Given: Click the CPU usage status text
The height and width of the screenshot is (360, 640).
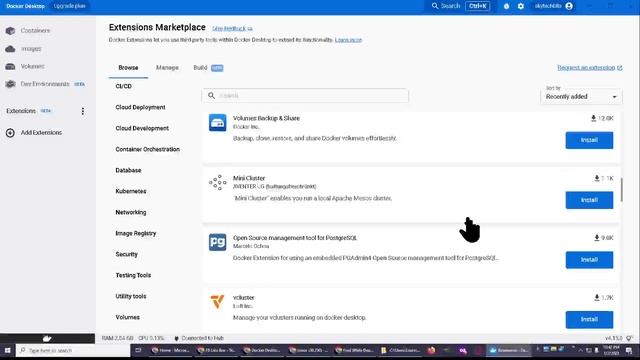Looking at the screenshot, I should [x=151, y=338].
